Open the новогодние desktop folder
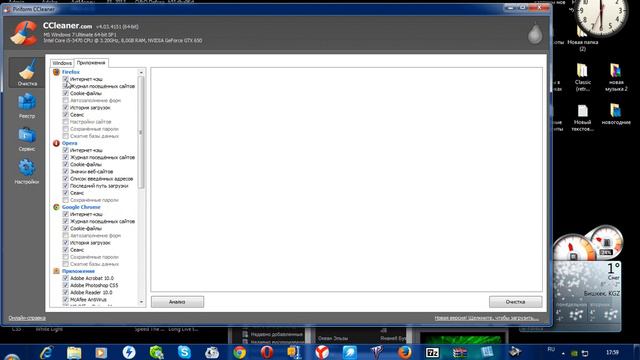640x360 pixels. pyautogui.click(x=616, y=114)
